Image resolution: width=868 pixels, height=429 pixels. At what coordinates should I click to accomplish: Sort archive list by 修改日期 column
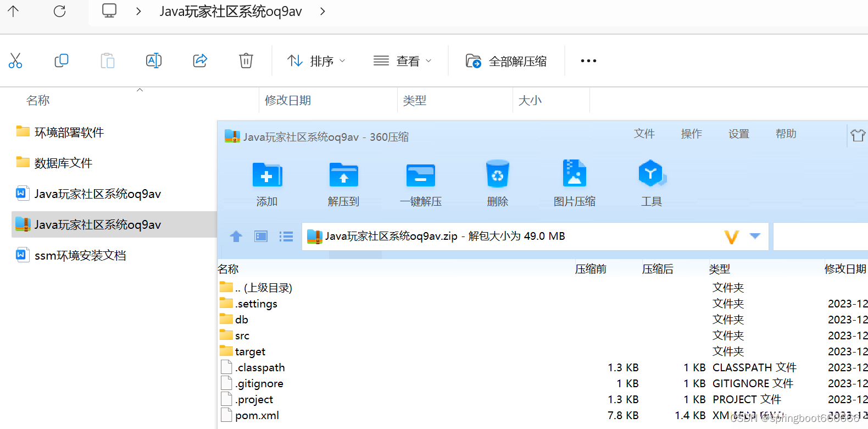[x=845, y=269]
